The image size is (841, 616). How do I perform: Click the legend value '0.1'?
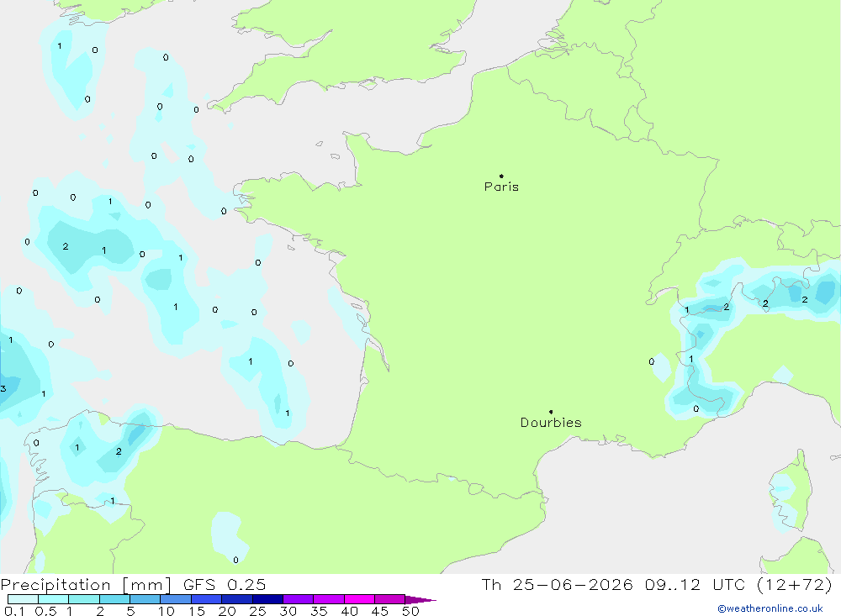14,611
